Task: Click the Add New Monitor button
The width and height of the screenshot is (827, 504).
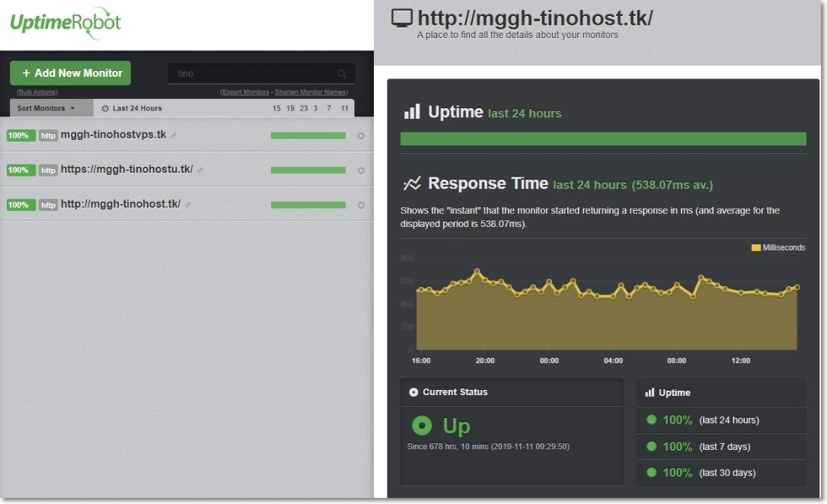Action: point(70,73)
